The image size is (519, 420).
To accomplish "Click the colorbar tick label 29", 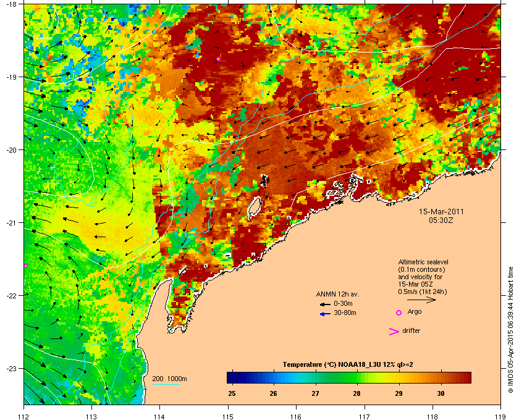I will click(x=399, y=393).
